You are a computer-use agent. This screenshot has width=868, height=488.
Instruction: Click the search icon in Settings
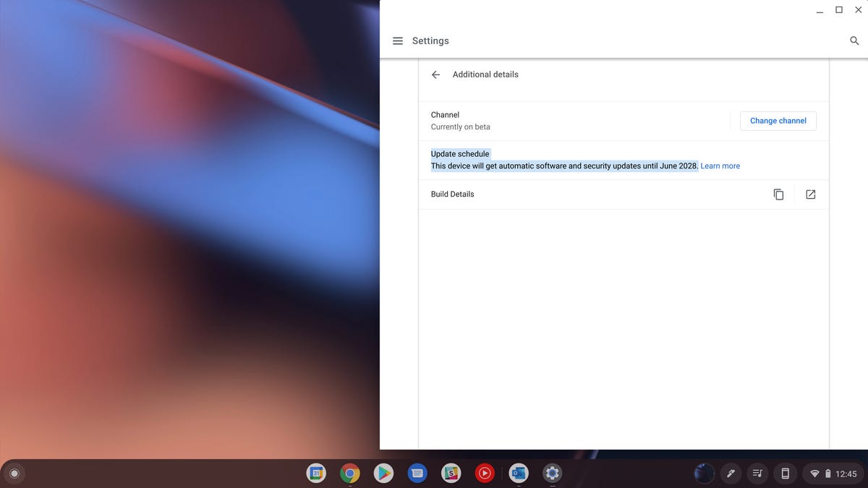point(854,40)
